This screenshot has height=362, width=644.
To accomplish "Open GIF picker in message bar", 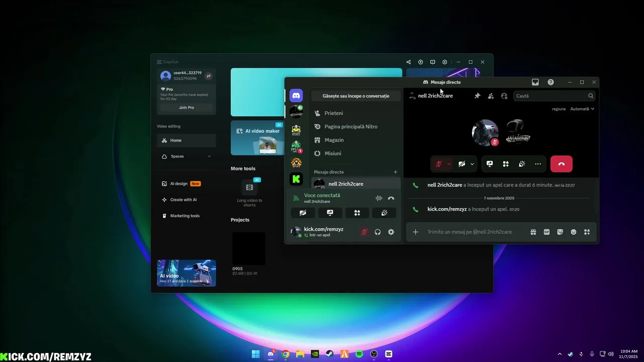I will coord(546,232).
